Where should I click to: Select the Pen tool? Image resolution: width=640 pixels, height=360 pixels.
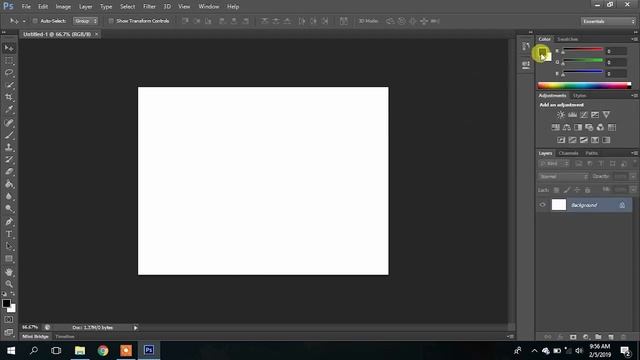[x=9, y=222]
